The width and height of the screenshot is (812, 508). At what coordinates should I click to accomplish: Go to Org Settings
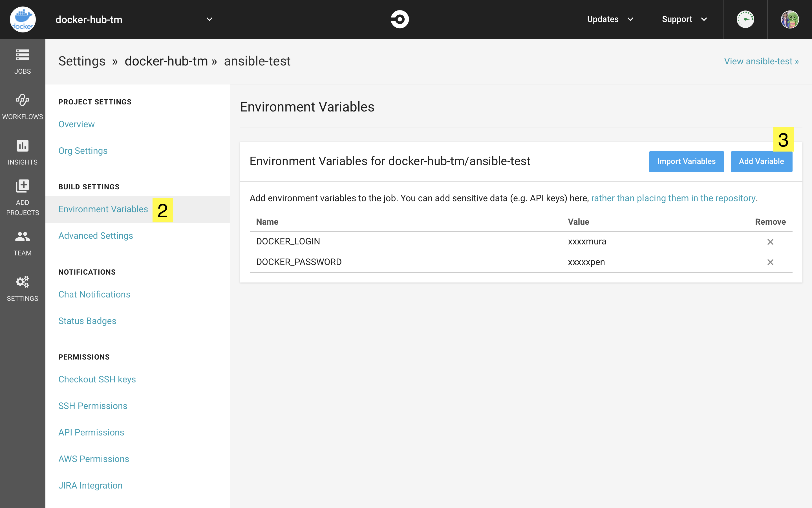coord(83,151)
